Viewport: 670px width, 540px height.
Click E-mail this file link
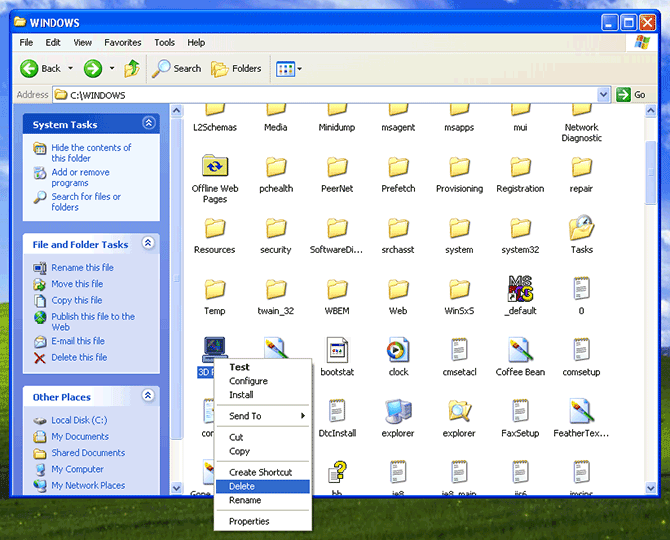[x=78, y=341]
